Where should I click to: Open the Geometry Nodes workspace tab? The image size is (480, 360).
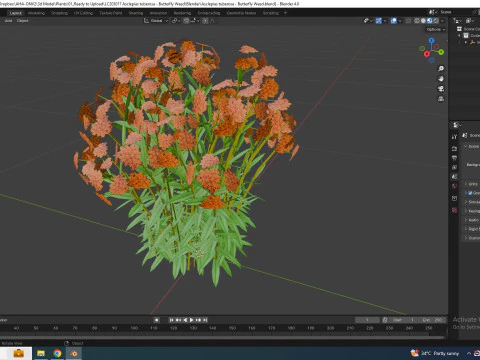241,13
